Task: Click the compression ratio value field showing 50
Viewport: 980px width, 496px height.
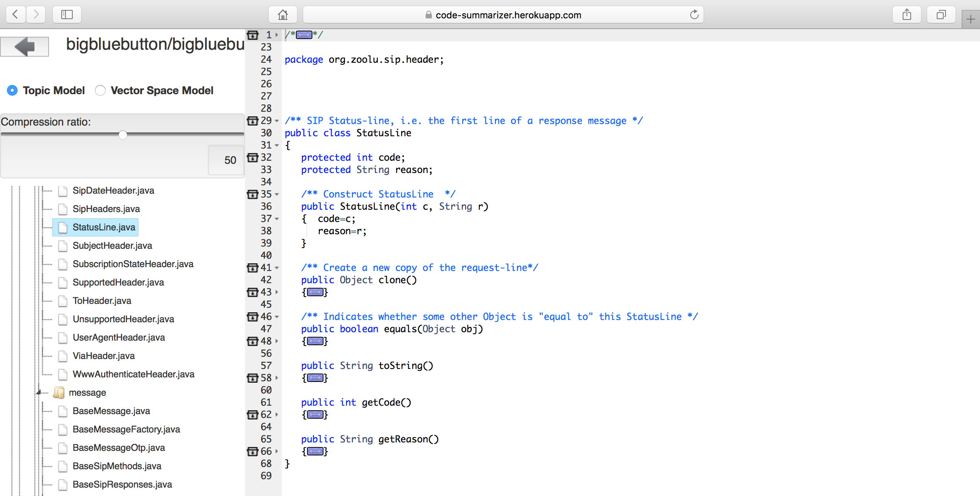Action: [x=226, y=160]
